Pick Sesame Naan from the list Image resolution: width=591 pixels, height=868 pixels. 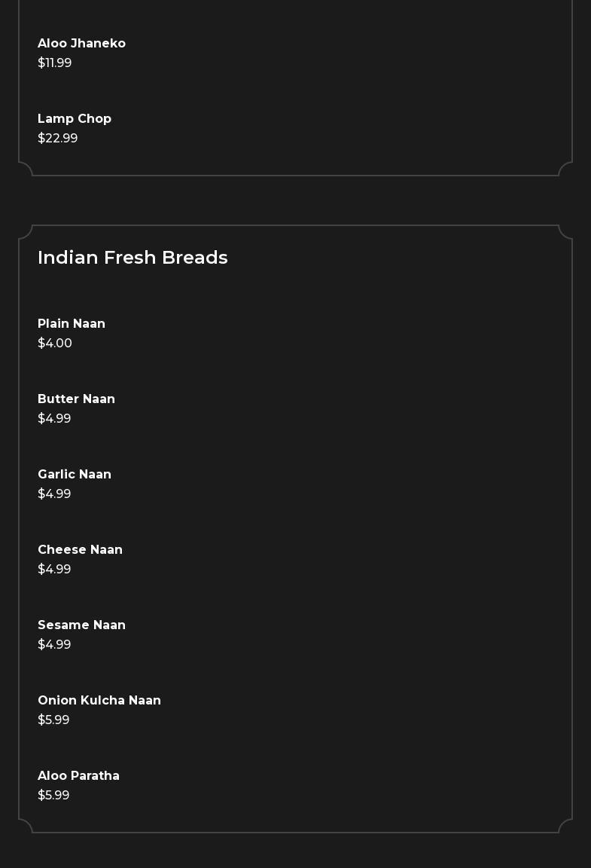click(x=81, y=625)
